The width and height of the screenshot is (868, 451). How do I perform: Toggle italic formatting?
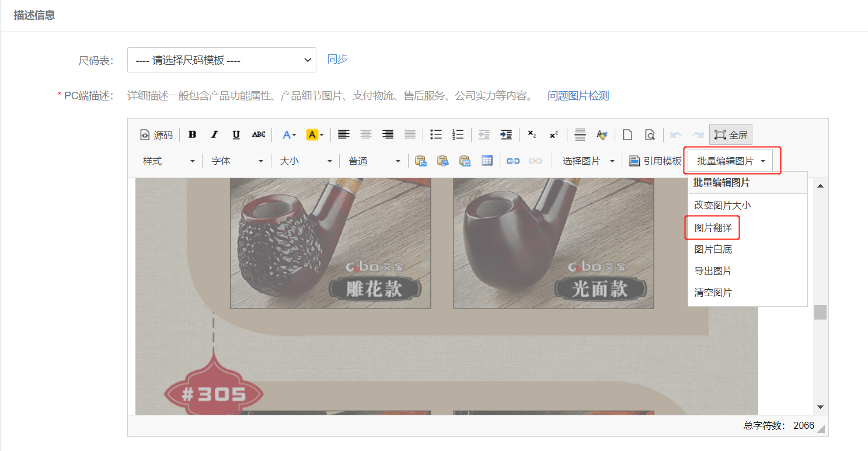click(x=214, y=135)
